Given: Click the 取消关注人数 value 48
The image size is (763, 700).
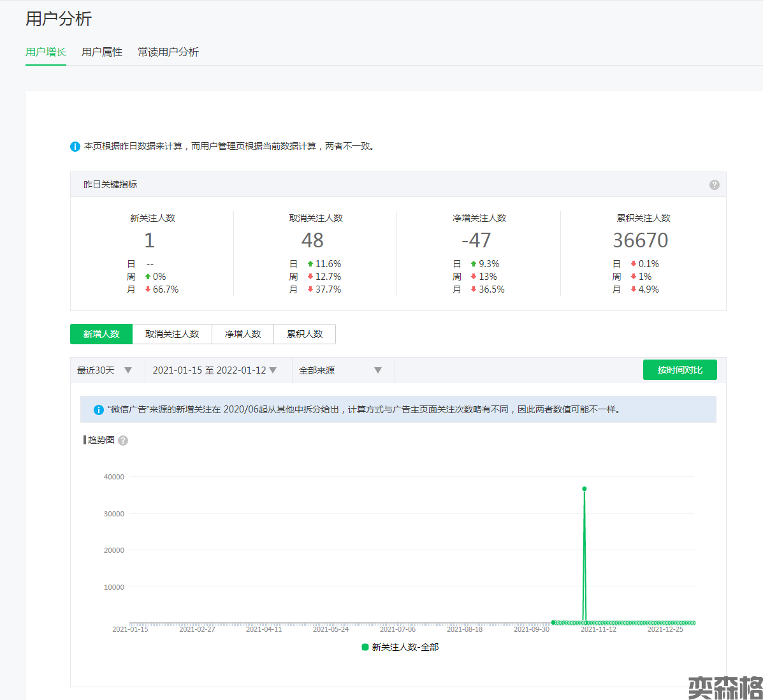Looking at the screenshot, I should (x=312, y=240).
